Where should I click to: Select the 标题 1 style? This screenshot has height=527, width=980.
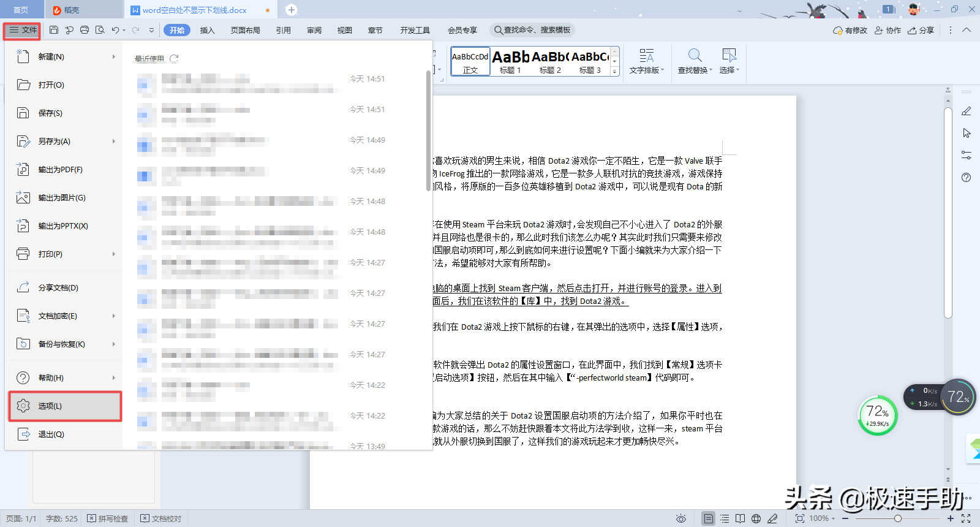click(x=510, y=61)
